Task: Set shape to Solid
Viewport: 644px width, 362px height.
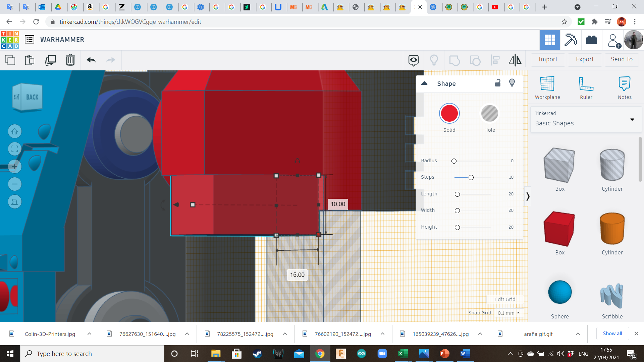Action: pos(449,114)
